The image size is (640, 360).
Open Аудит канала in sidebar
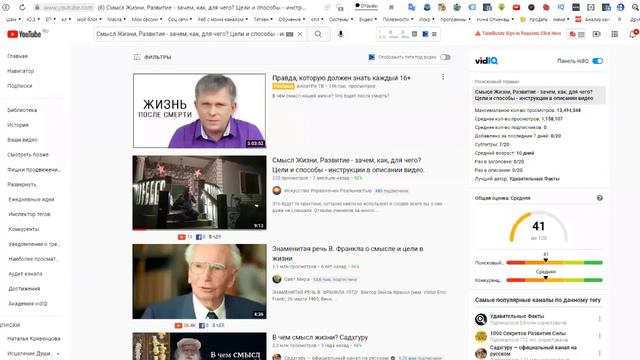25,274
